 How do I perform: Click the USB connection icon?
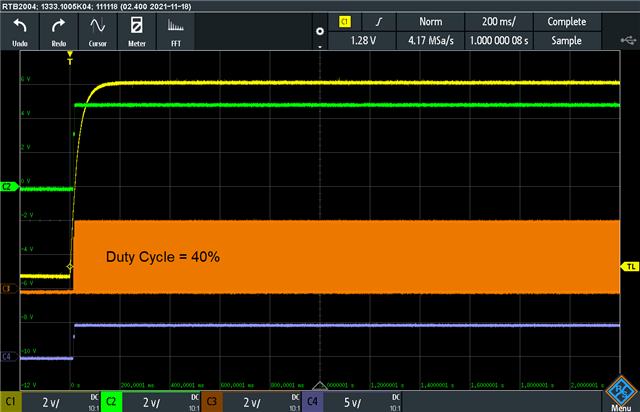(628, 40)
